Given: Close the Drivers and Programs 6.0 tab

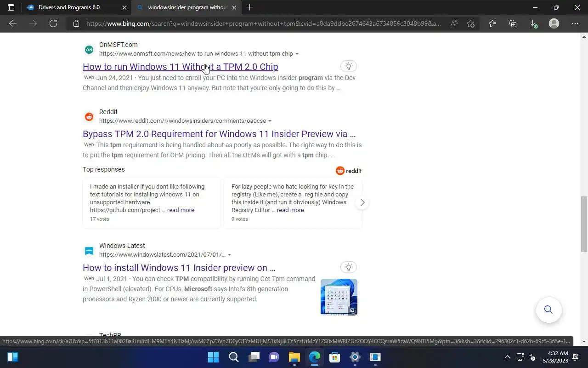Looking at the screenshot, I should click(124, 7).
